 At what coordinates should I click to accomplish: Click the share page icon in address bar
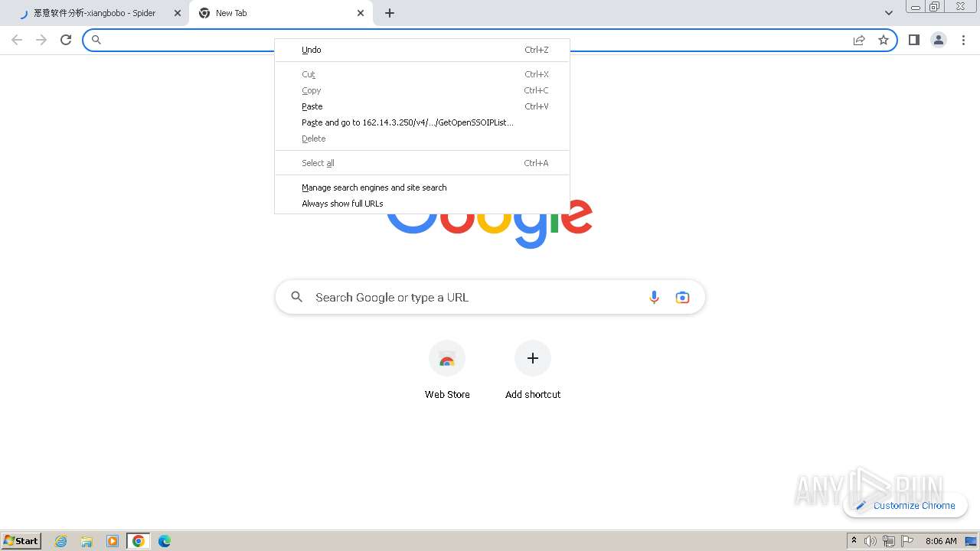click(859, 40)
